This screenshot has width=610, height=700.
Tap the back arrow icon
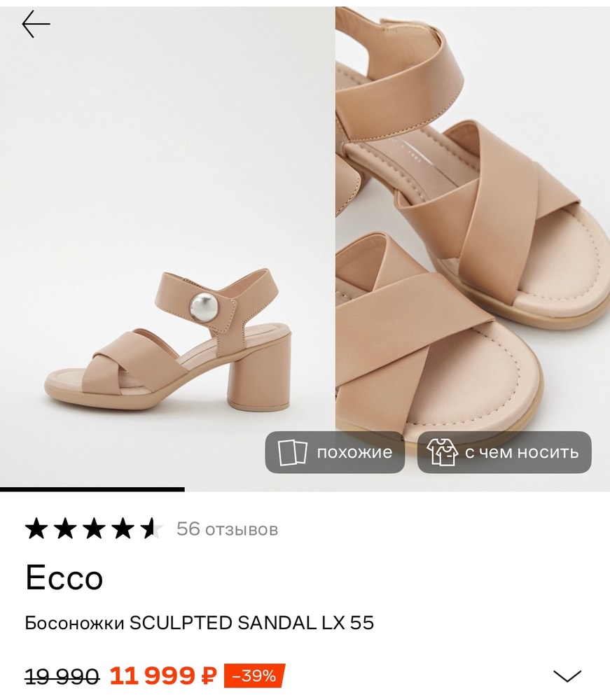[36, 24]
